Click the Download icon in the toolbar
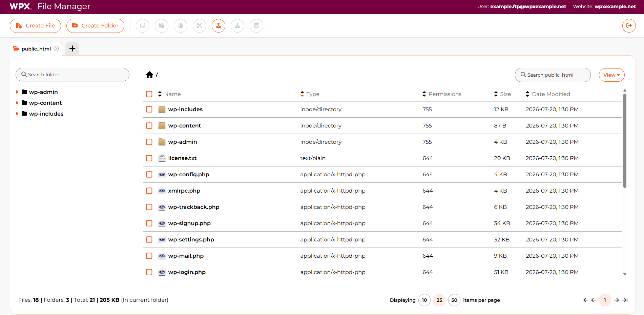644x315 pixels. [237, 26]
